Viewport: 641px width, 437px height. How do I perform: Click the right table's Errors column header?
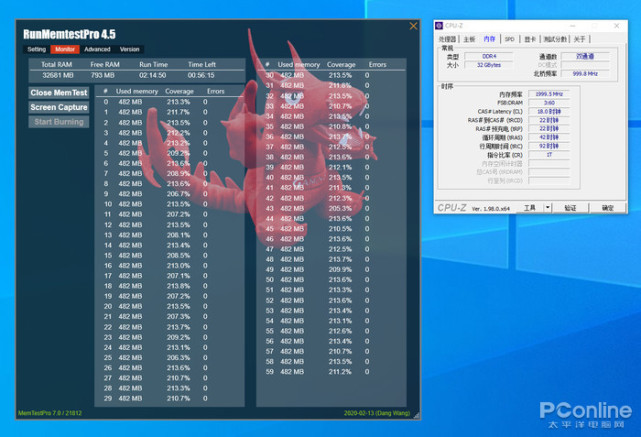coord(377,65)
